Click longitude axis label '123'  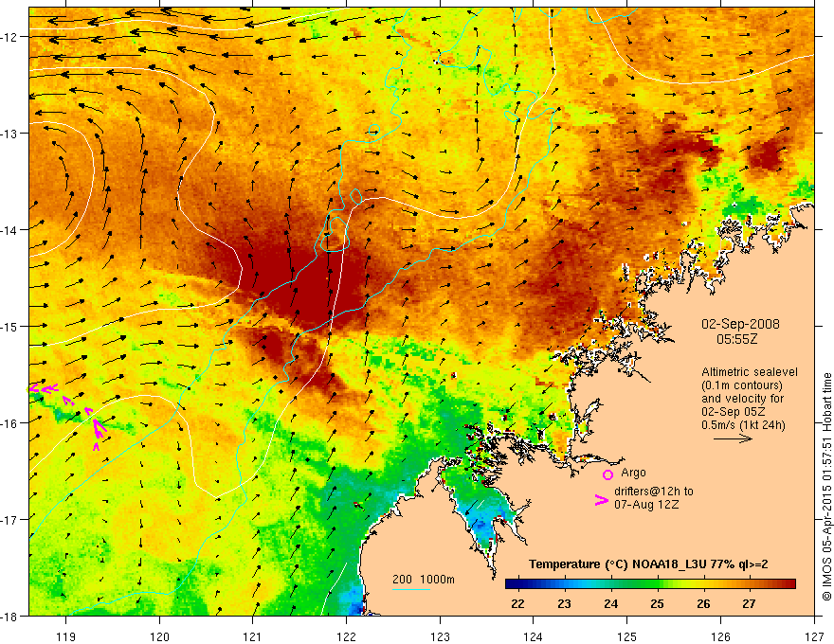440,636
